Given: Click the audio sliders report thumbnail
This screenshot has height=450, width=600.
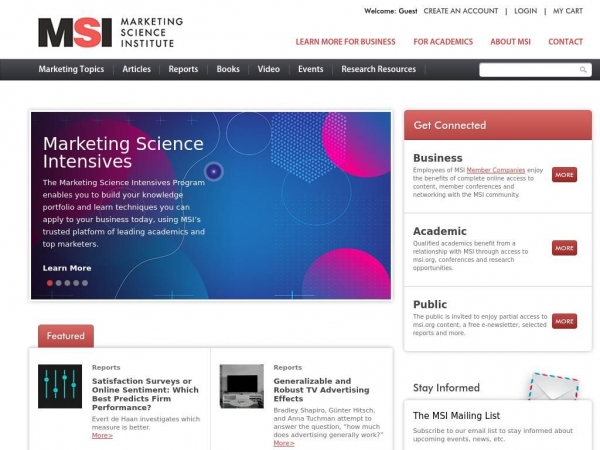Looking at the screenshot, I should click(x=60, y=386).
